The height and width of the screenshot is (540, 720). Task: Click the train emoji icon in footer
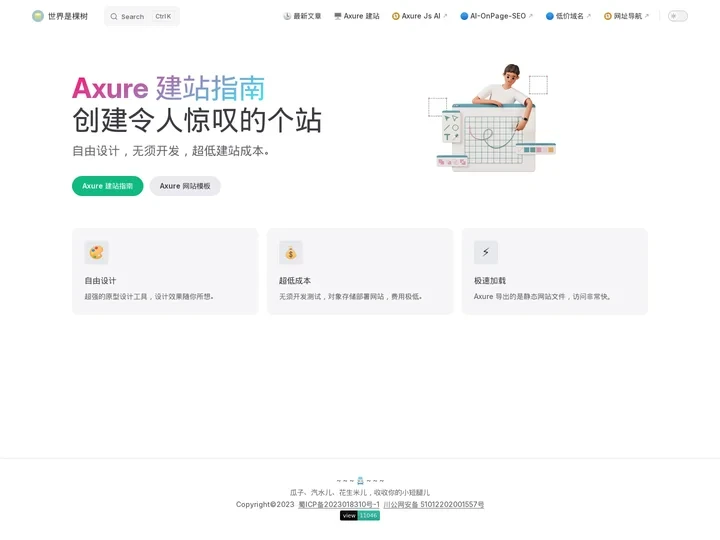(360, 481)
